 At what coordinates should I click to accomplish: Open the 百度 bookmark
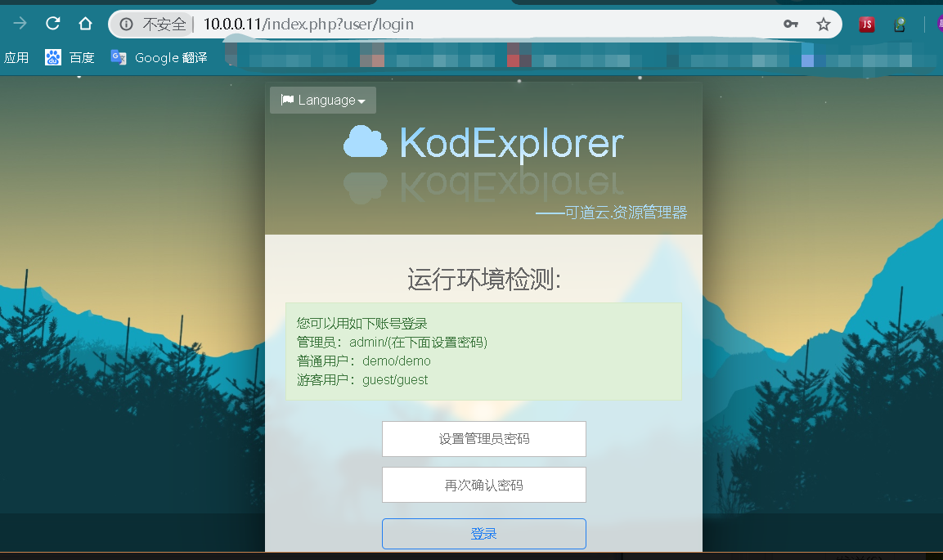coord(70,58)
